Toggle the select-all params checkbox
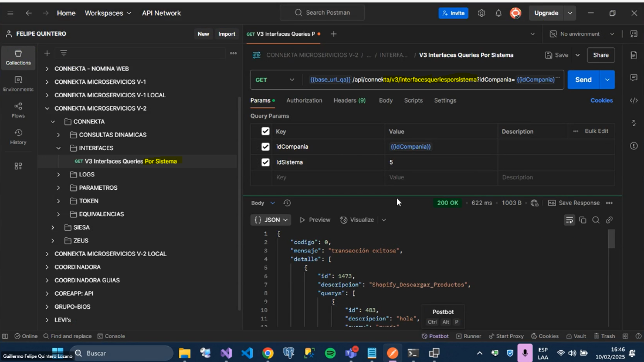This screenshot has height=362, width=644. click(x=265, y=131)
